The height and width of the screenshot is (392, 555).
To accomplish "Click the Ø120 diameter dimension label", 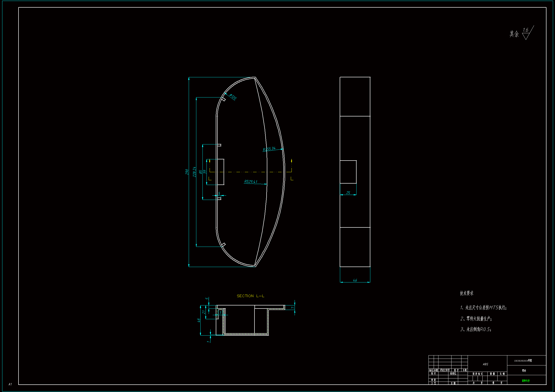I will (x=233, y=97).
